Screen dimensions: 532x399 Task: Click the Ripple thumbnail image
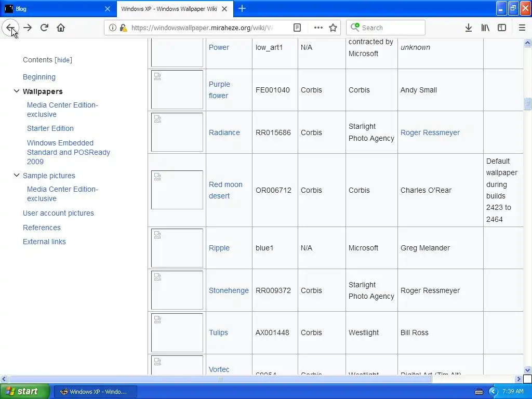[177, 248]
